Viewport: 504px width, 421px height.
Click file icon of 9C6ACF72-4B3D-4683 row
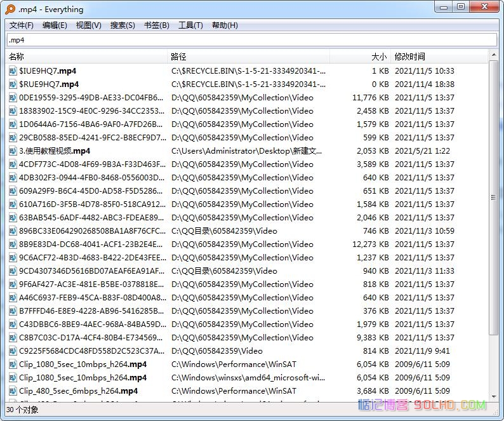[13, 258]
